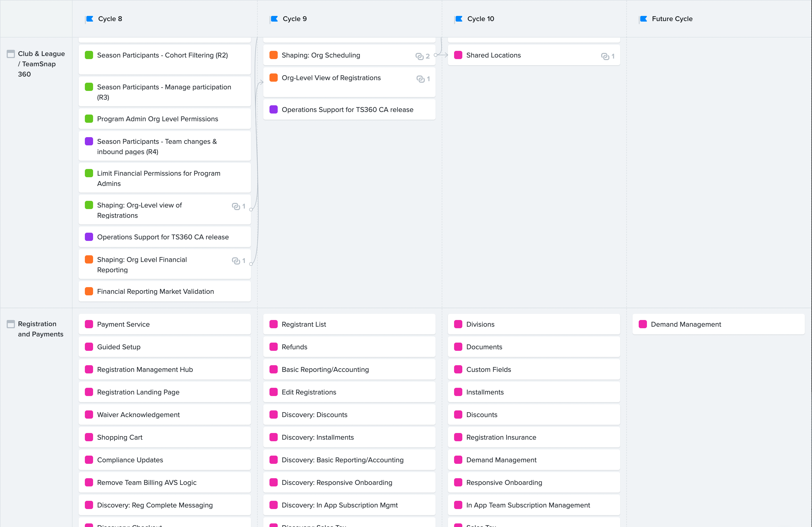Click the Cycle 8 flag icon
Viewport: 812px width, 527px height.
pyautogui.click(x=90, y=19)
